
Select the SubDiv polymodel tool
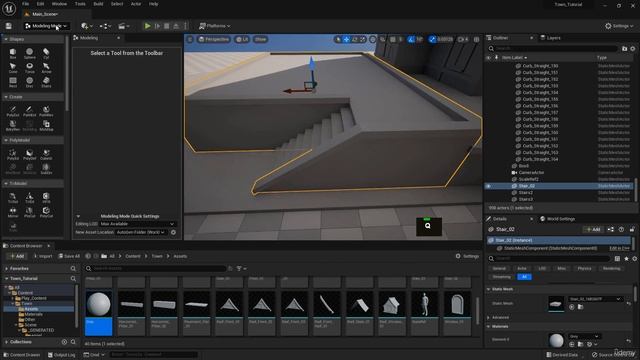(x=46, y=169)
